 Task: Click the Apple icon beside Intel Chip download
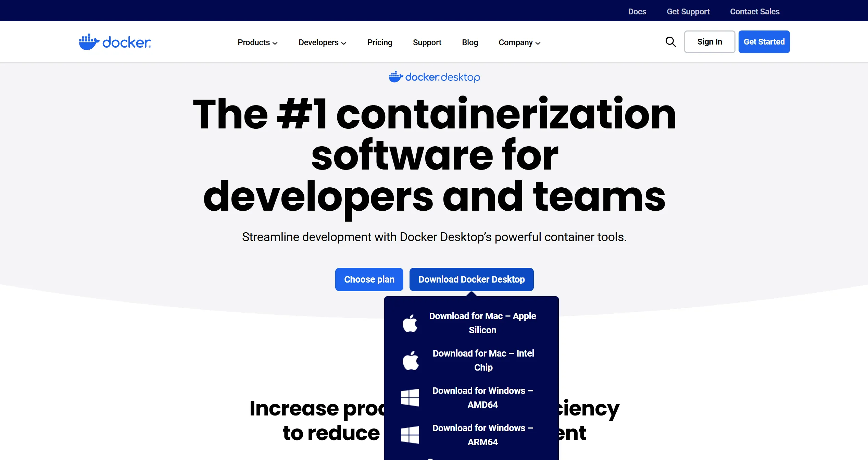point(410,360)
